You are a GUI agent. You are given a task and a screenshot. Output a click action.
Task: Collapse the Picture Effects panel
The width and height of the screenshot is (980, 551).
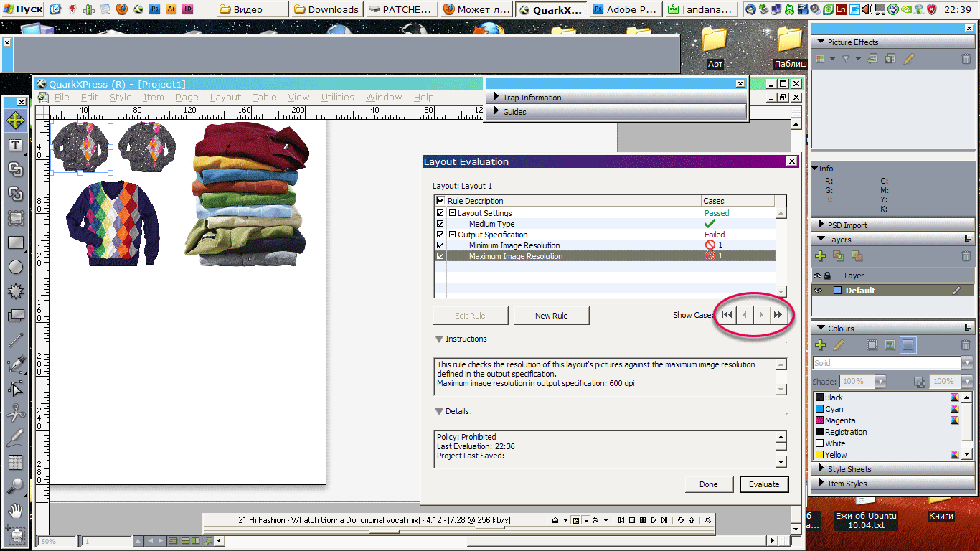[x=821, y=42]
